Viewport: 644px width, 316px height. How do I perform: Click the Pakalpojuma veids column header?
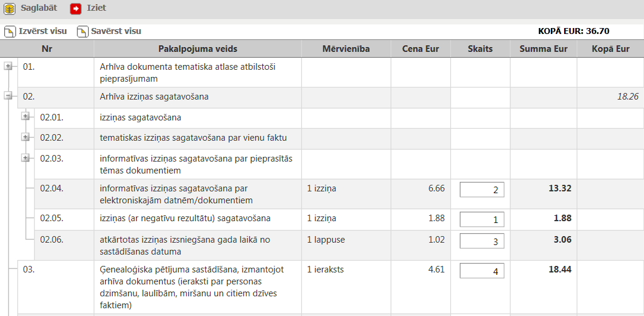pyautogui.click(x=197, y=49)
